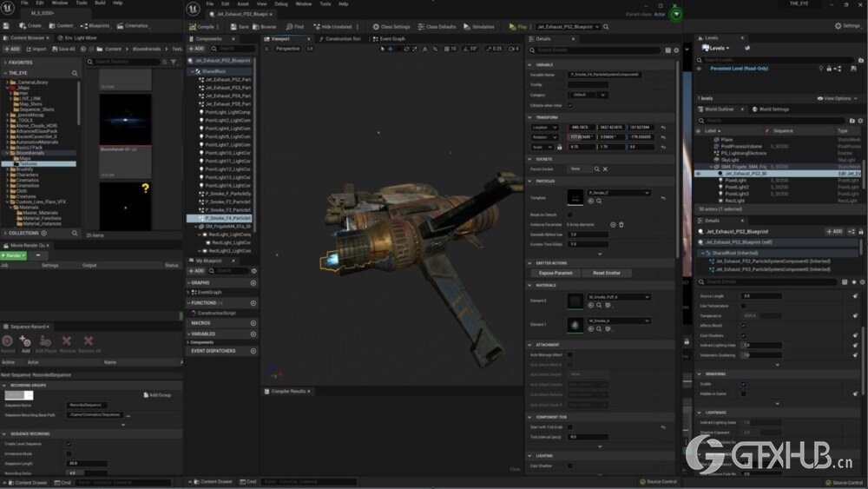Open Find in the Blueprint toolbar

pos(295,27)
